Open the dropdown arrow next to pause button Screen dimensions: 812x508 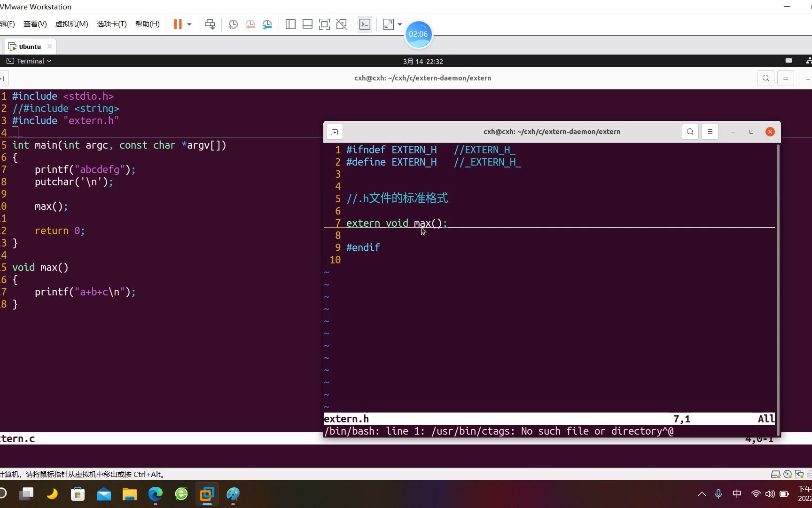[x=189, y=24]
